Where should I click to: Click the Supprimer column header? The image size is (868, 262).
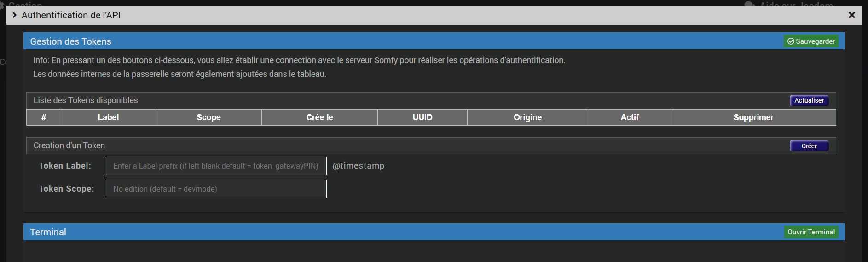point(753,117)
